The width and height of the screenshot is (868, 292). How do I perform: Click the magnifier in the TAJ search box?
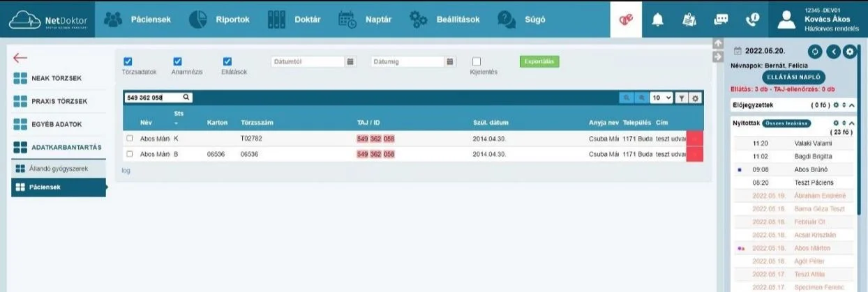186,98
